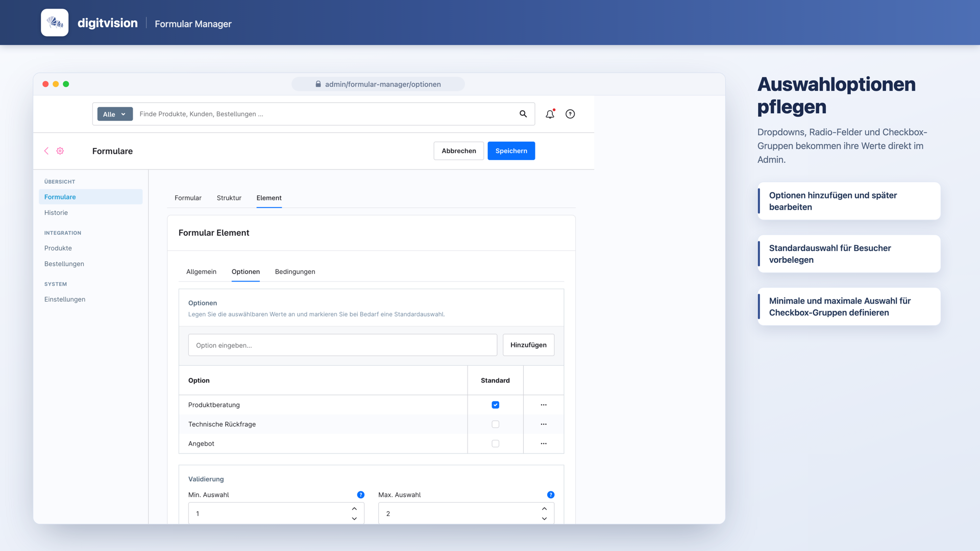980x551 pixels.
Task: Click the Min. Auswahl number field
Action: click(x=276, y=513)
